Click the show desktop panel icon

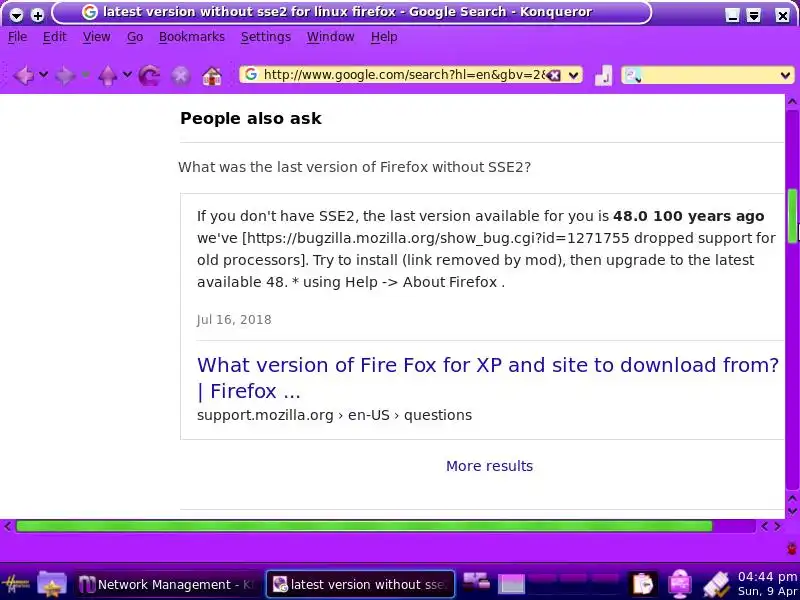(x=476, y=581)
